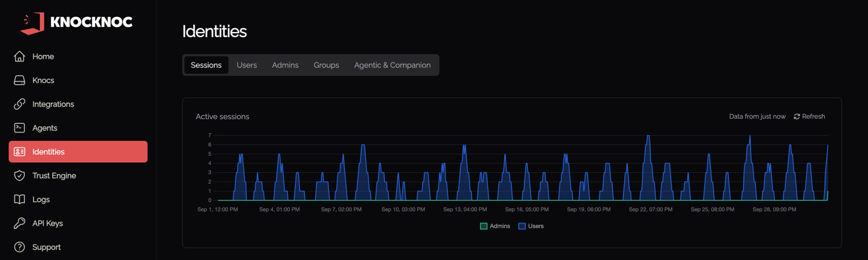
Task: Click the Identities page heading
Action: click(214, 31)
